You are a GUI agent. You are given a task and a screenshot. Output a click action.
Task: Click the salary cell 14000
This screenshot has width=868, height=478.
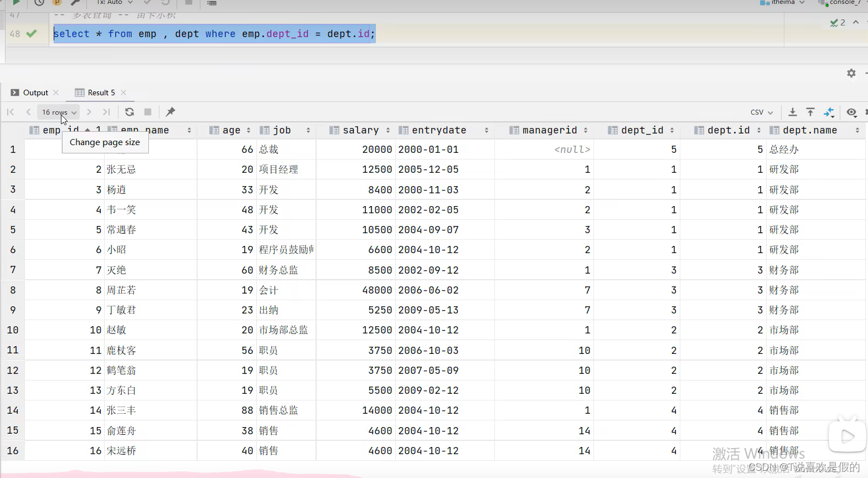click(356, 410)
